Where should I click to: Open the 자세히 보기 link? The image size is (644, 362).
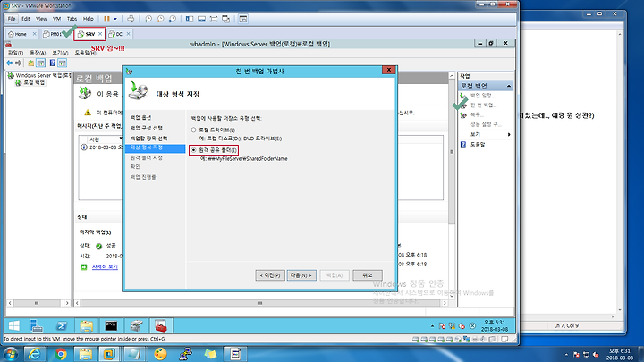[x=105, y=266]
